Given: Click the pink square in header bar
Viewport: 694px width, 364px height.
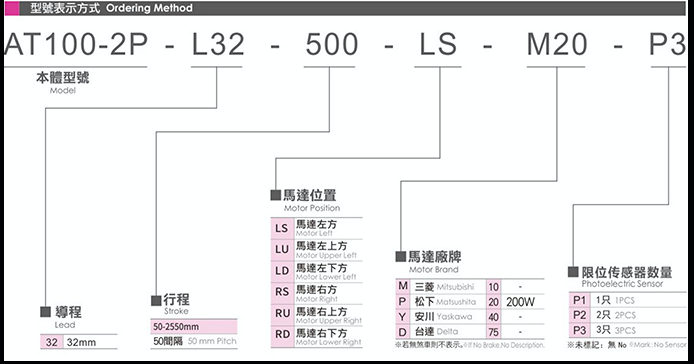Looking at the screenshot, I should coord(12,8).
